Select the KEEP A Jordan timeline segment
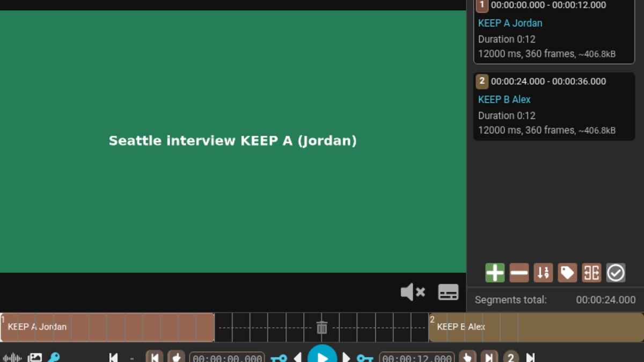The image size is (644, 362). click(107, 327)
